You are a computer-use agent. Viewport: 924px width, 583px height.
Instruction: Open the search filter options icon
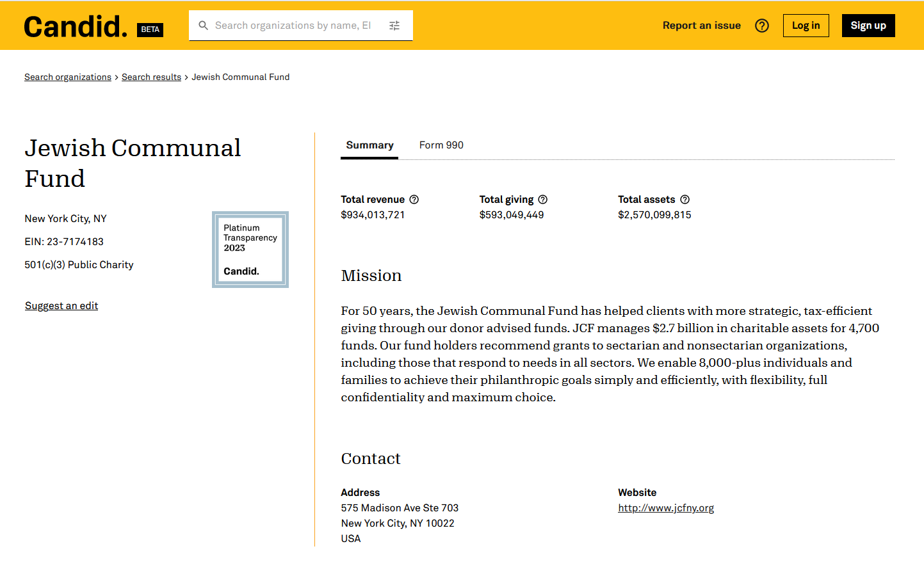pos(394,26)
